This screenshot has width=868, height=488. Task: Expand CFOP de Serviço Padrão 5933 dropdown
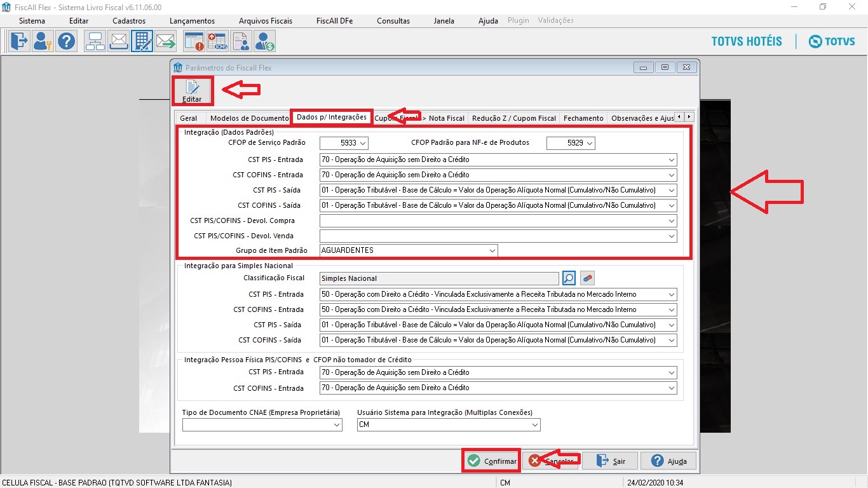coord(363,144)
